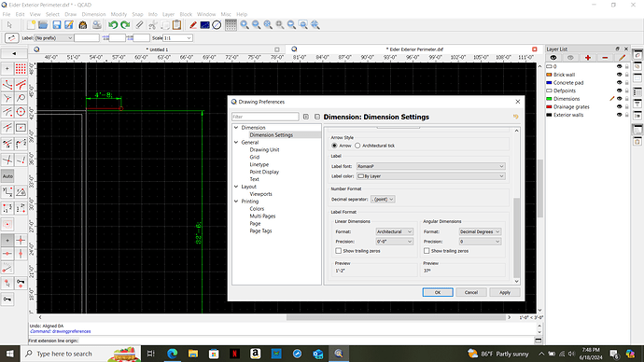
Task: Click the show all layers eye icon
Action: (x=553, y=58)
